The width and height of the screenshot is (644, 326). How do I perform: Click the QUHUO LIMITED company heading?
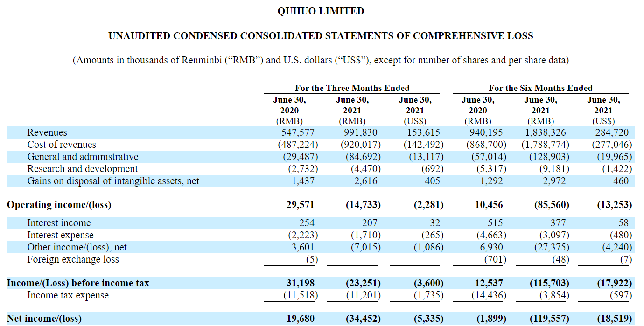(321, 11)
